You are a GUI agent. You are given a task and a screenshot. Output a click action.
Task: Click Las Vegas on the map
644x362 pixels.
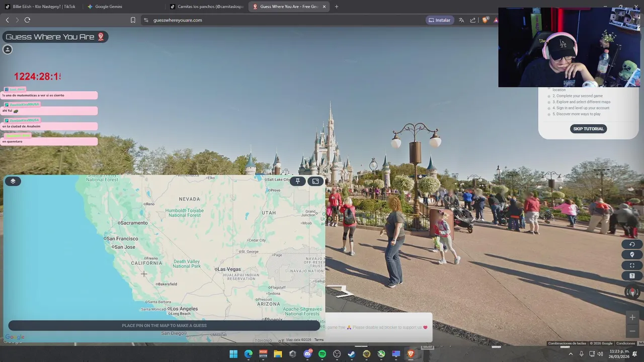pos(229,269)
